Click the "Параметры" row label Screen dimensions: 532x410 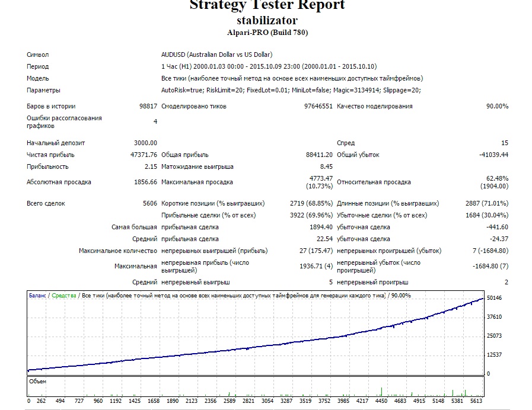(x=43, y=90)
